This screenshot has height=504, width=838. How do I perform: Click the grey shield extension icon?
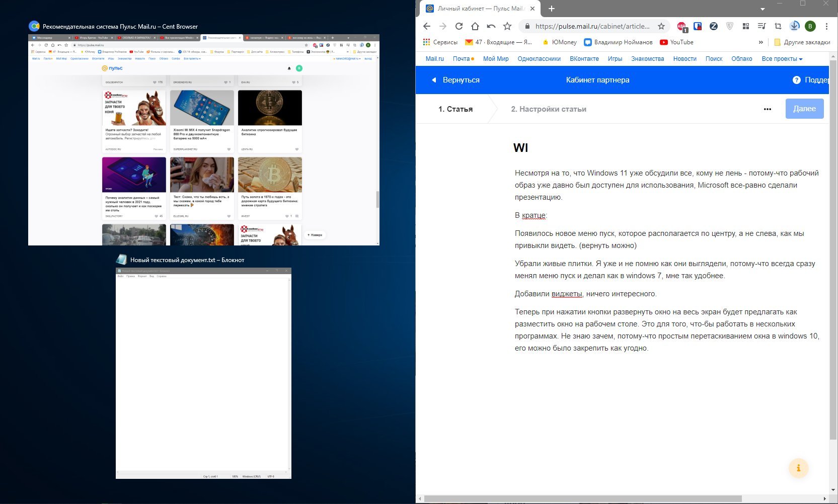pos(730,26)
